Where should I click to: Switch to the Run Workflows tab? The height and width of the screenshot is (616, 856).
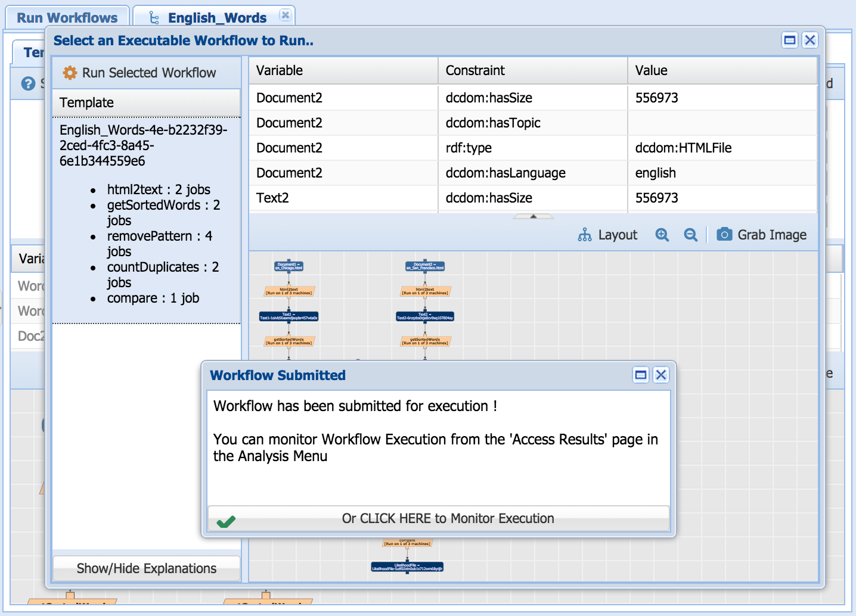[x=67, y=18]
